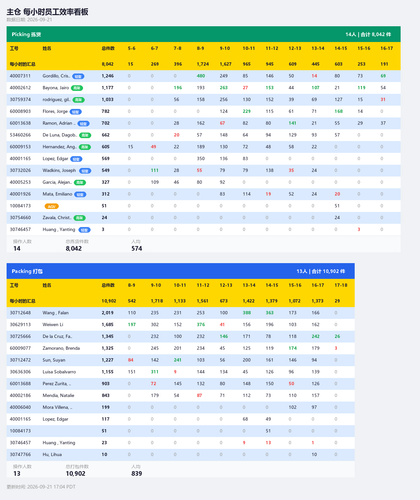Click the Picking header summary '14人 | 合计 8,042 件'
Image resolution: width=420 pixels, height=500 pixels.
coord(368,34)
